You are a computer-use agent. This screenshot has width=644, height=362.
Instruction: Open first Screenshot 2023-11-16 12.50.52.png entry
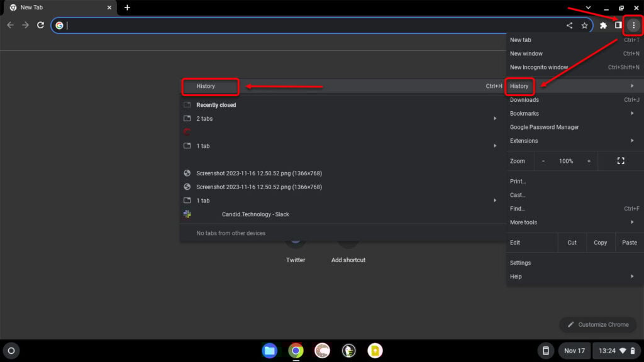343,173
